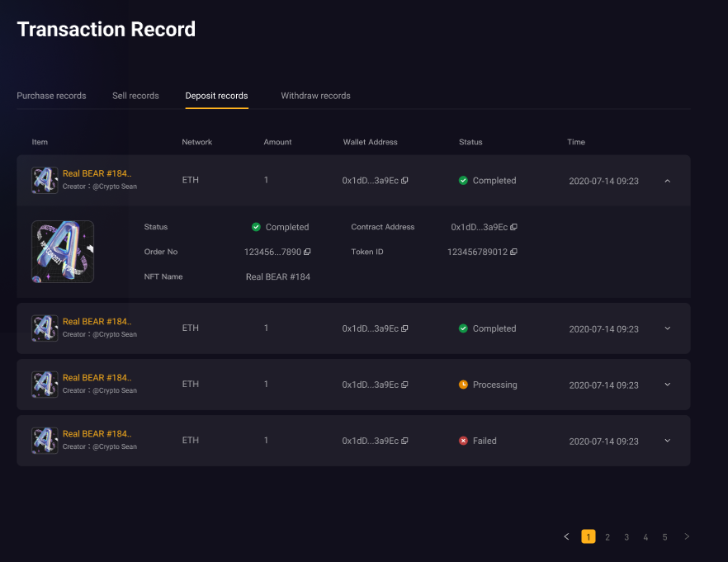
Task: Expand the Failed transaction row details
Action: click(667, 441)
